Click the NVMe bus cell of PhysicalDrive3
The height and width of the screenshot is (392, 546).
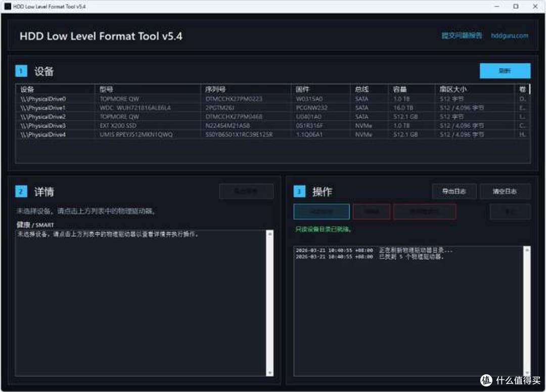click(363, 125)
